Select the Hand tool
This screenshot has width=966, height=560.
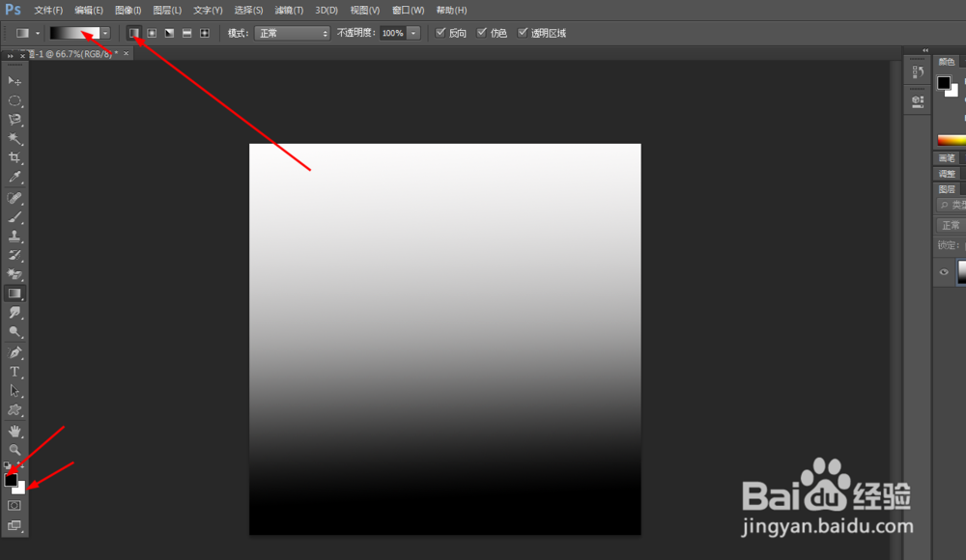click(14, 431)
